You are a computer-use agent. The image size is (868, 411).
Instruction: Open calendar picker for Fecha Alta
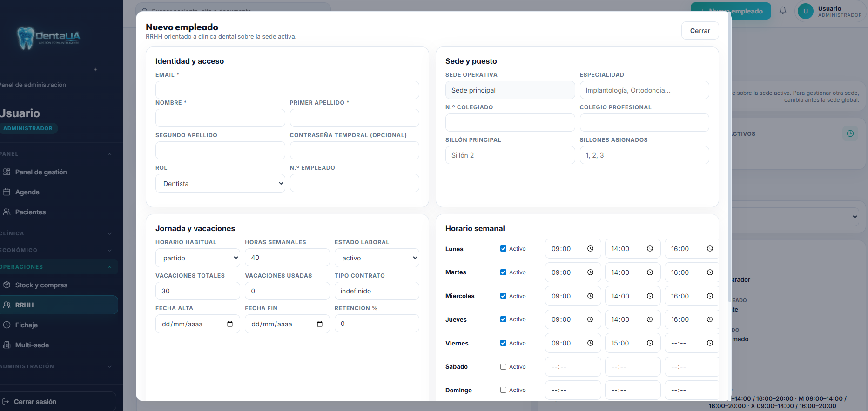click(x=230, y=324)
